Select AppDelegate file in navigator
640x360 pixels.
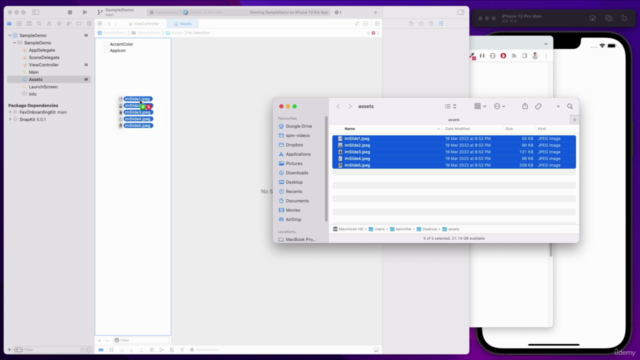click(42, 50)
